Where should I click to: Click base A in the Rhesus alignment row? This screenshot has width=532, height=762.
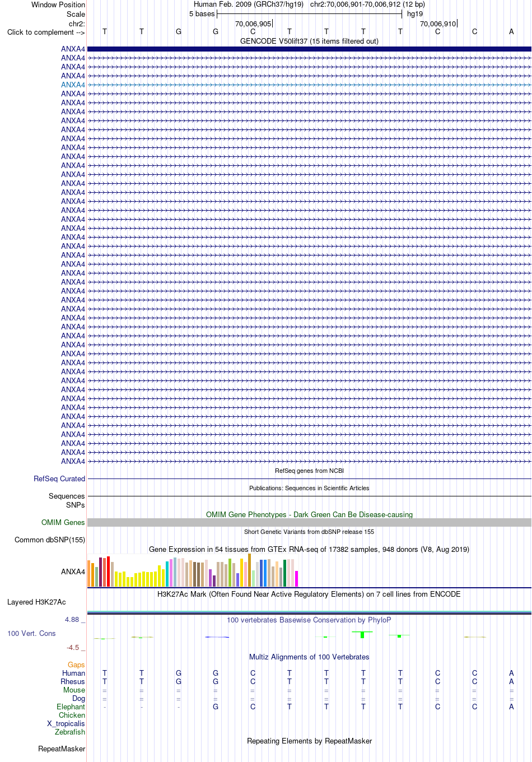511,681
